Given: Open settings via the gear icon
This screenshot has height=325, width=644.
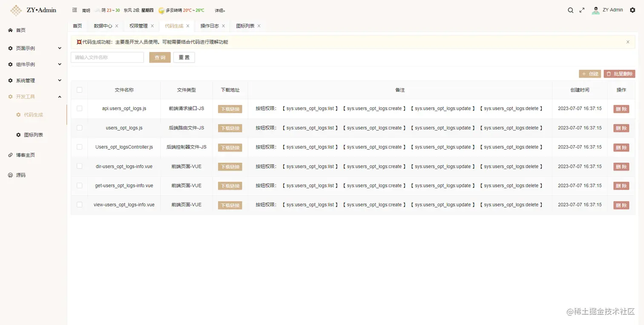Looking at the screenshot, I should [x=633, y=10].
